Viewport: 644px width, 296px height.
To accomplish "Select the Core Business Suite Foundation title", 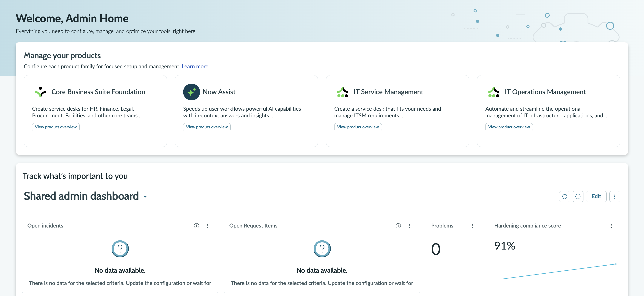I will click(x=98, y=92).
